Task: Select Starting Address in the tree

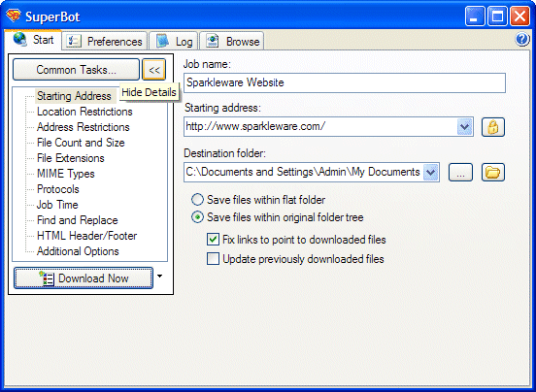Action: click(x=74, y=96)
